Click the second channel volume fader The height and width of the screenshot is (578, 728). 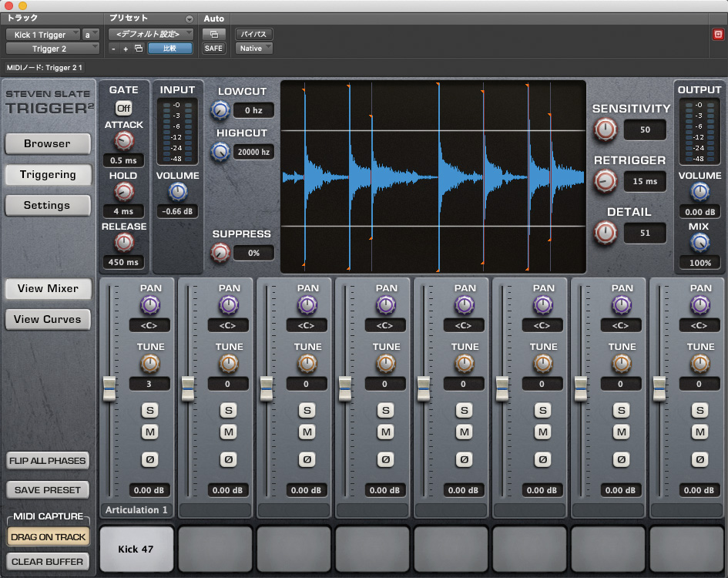[187, 388]
